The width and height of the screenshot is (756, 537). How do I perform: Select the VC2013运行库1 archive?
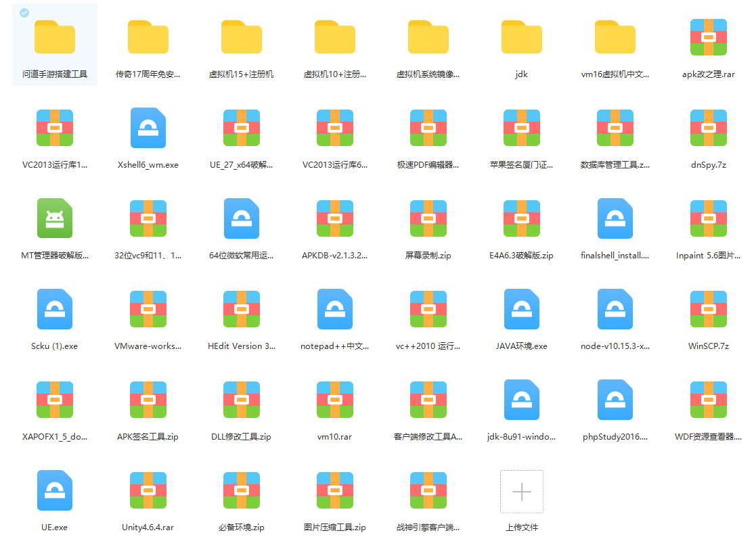click(54, 128)
